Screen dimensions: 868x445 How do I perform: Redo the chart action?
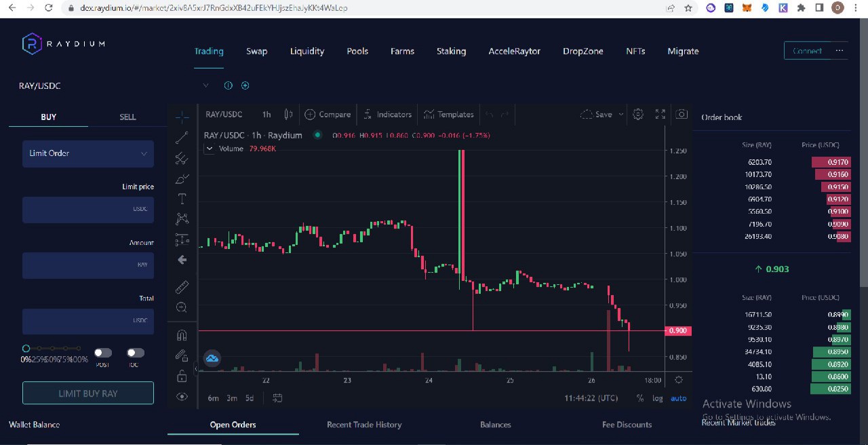505,115
